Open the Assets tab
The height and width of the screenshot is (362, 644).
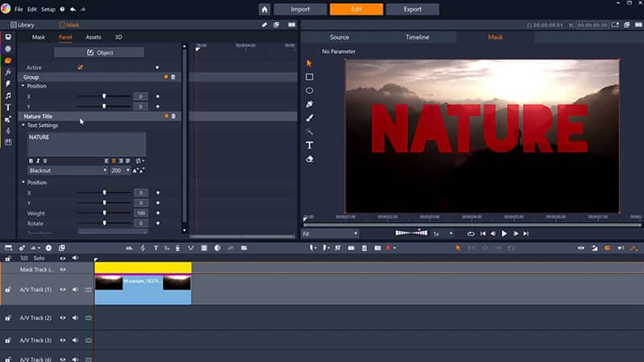(x=93, y=37)
